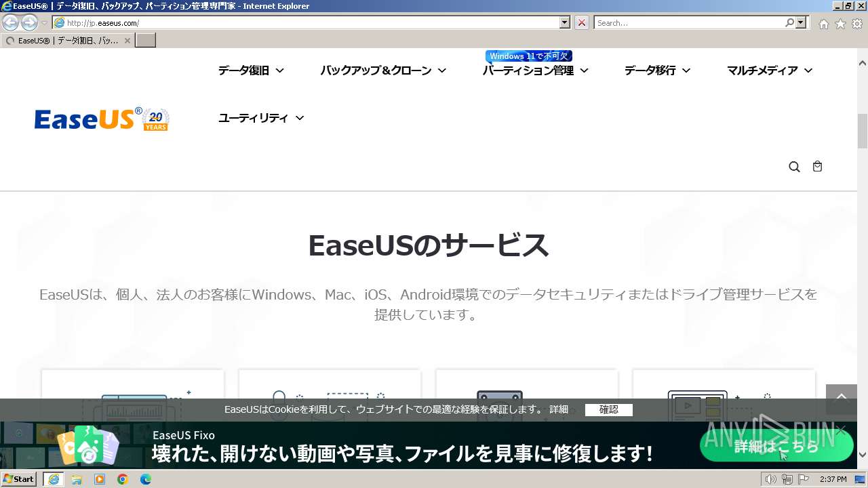Screen dimensions: 868x488
Task: Click the taskbar clock 2:37 PM
Action: [x=833, y=479]
